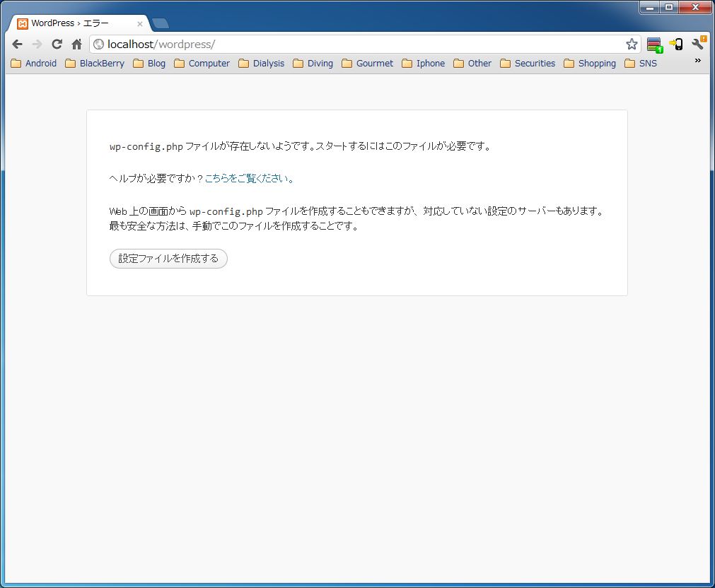This screenshot has width=715, height=588.
Task: Open a new tab with the new-tab button
Action: [160, 23]
